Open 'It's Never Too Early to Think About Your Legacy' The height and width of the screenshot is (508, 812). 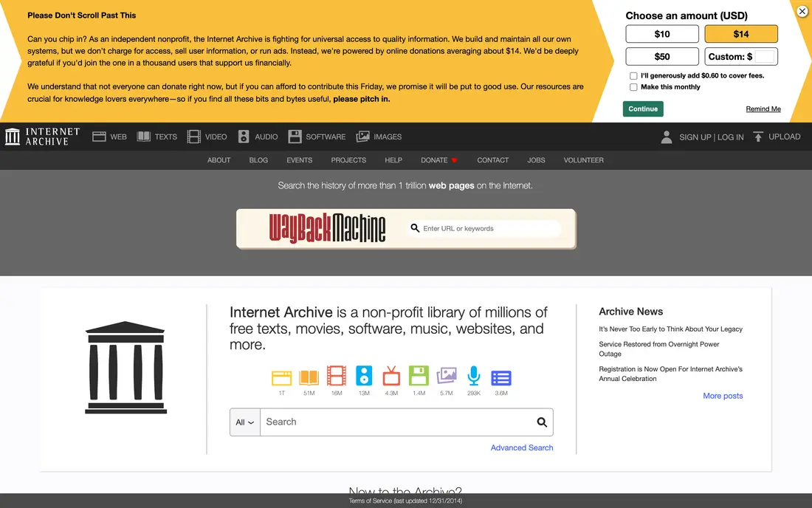click(x=670, y=329)
